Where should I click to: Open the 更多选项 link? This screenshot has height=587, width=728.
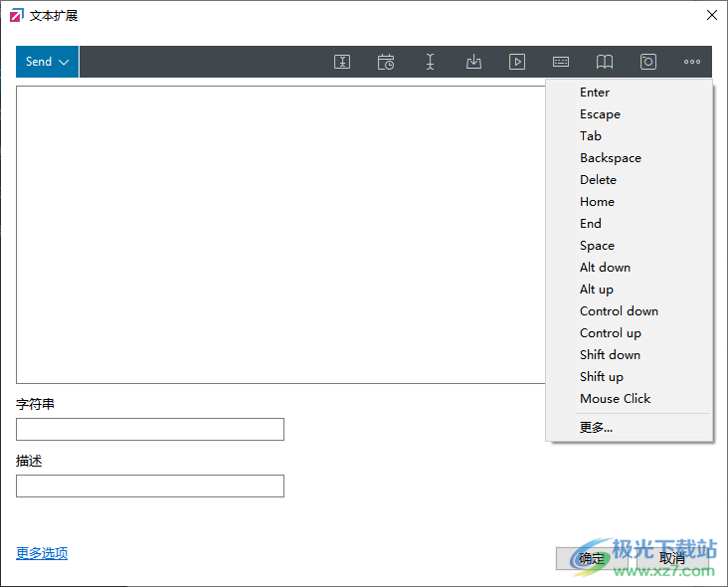[42, 552]
